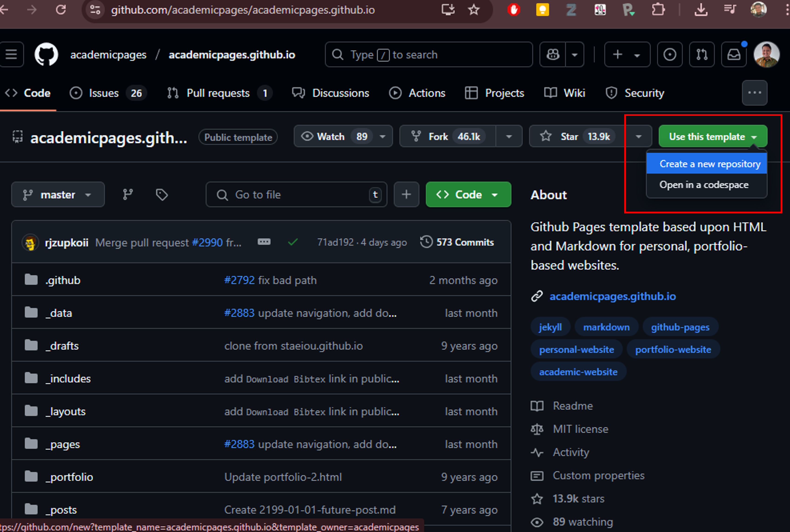790x532 pixels.
Task: Open the notifications inbox icon
Action: tap(734, 54)
